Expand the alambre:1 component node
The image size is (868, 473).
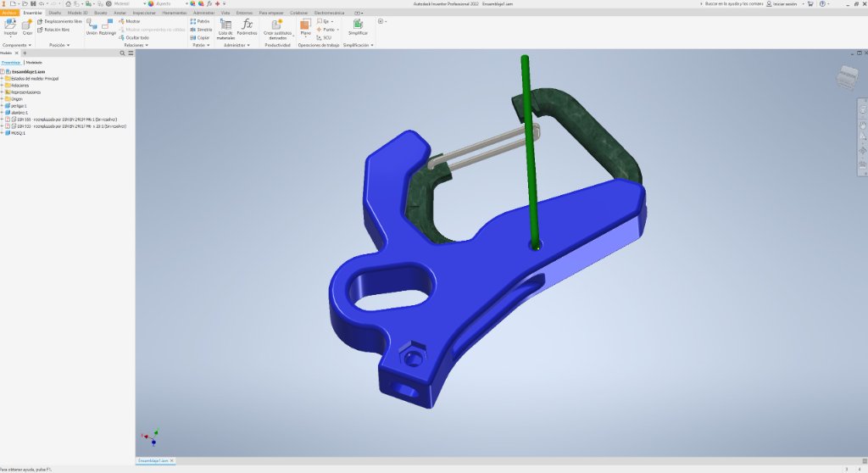[x=3, y=113]
